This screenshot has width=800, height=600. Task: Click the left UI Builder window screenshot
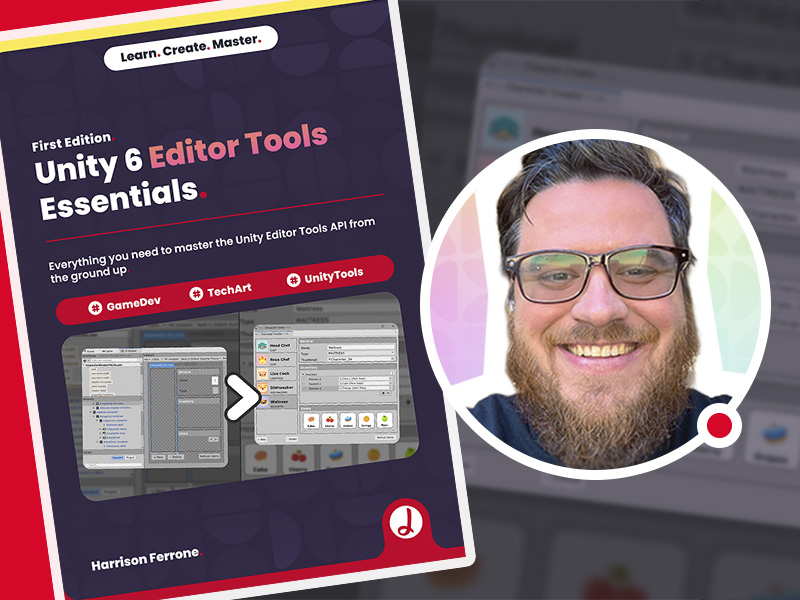point(154,408)
